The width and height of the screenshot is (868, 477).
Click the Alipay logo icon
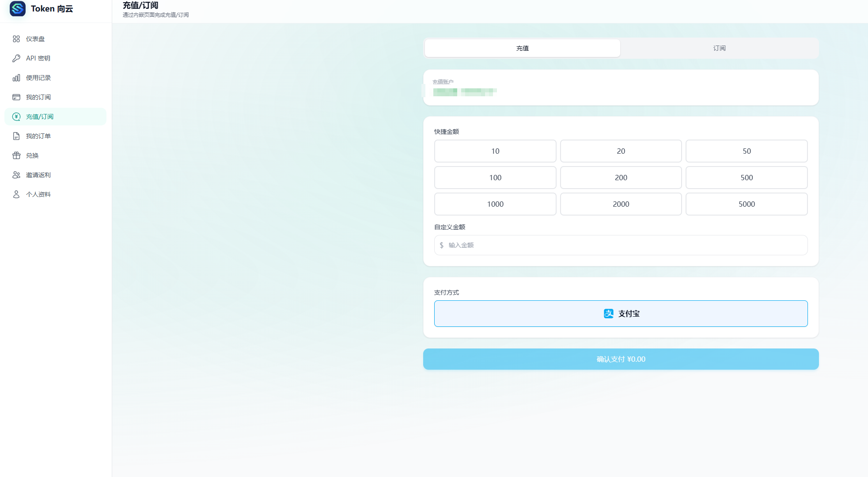(x=609, y=314)
